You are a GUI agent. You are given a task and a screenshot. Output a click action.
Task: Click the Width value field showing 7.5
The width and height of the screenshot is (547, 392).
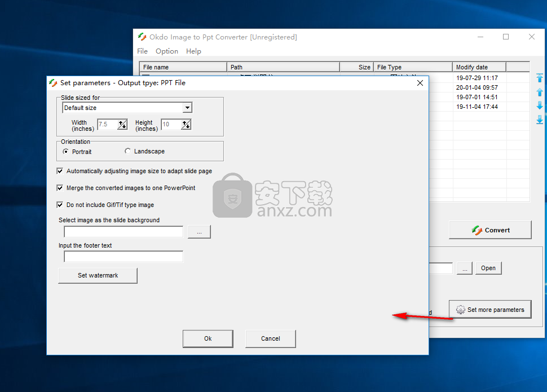108,125
